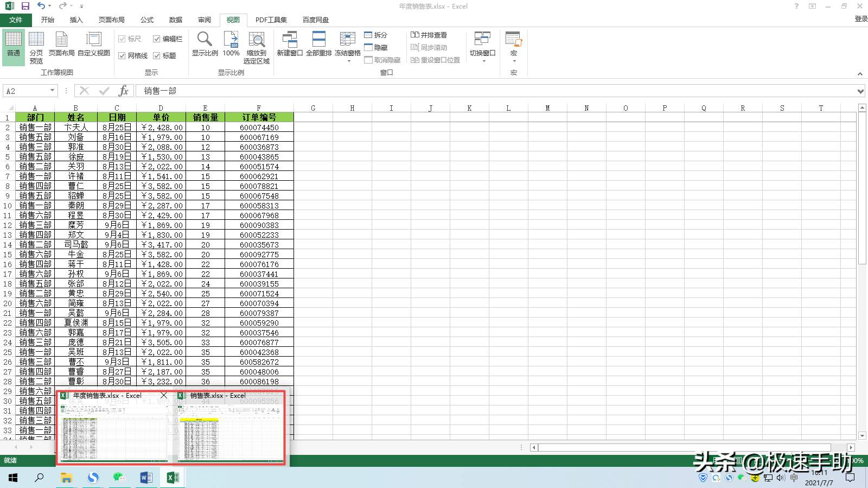868x488 pixels.
Task: Open Word from the taskbar
Action: click(146, 478)
